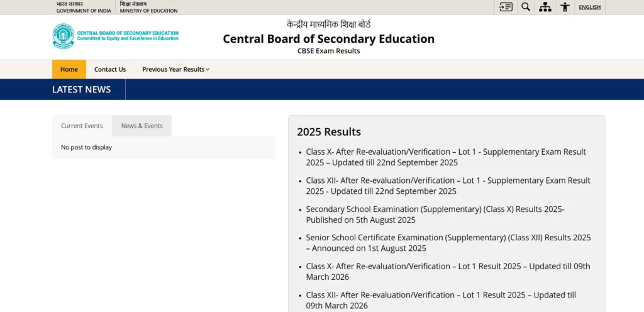Image resolution: width=644 pixels, height=312 pixels.
Task: Open Class X Re-evaluation Lot 1 Result 2025
Action: [x=448, y=271]
